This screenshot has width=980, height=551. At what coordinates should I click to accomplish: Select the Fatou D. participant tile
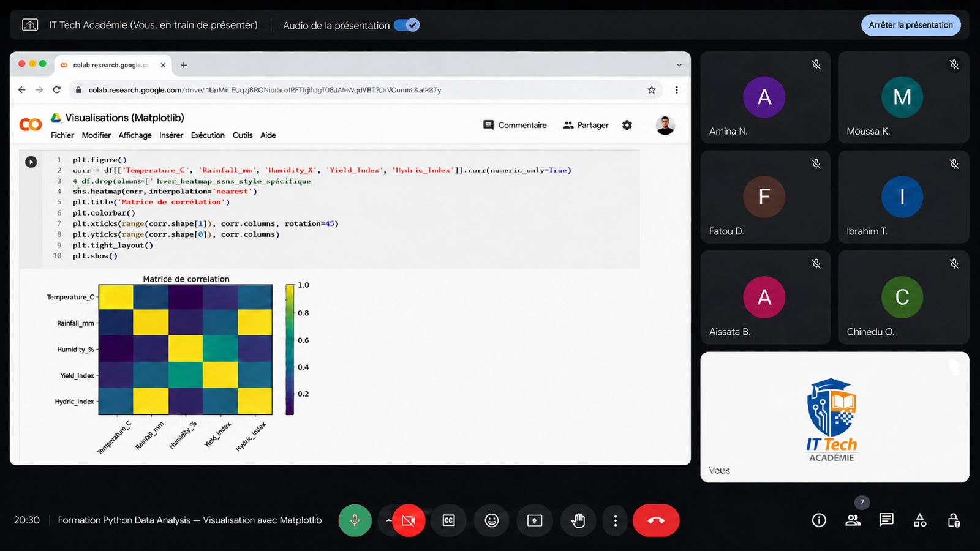[x=766, y=197]
